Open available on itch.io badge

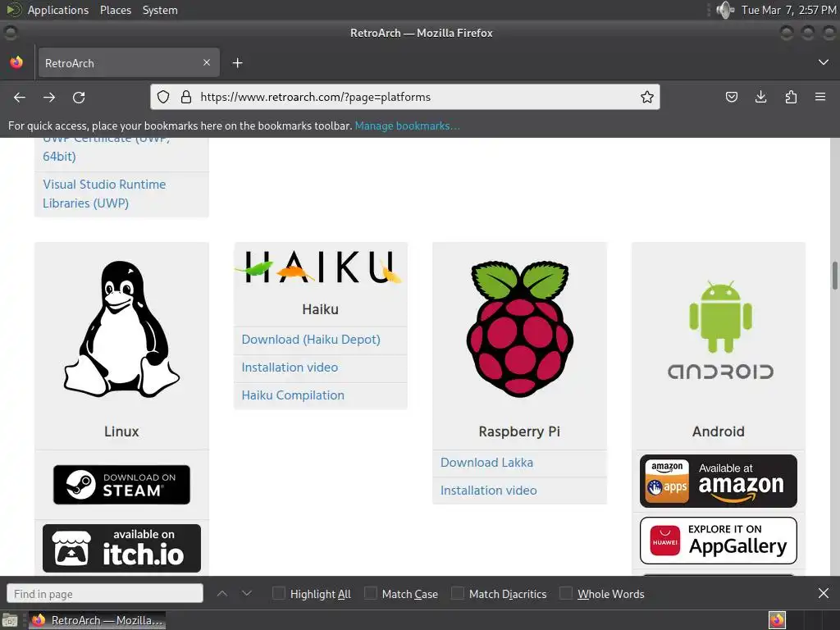tap(121, 548)
